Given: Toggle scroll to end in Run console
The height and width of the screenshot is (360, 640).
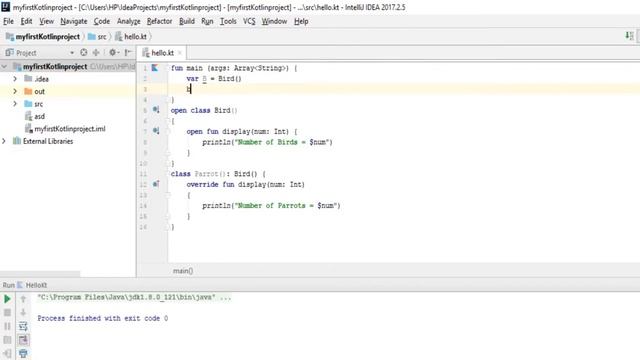Looking at the screenshot, I should point(23,340).
